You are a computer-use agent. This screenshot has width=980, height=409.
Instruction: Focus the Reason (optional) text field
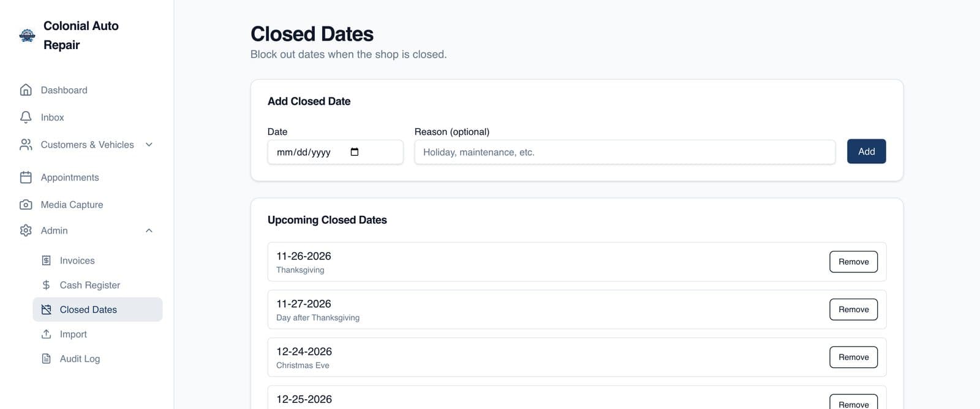[625, 152]
